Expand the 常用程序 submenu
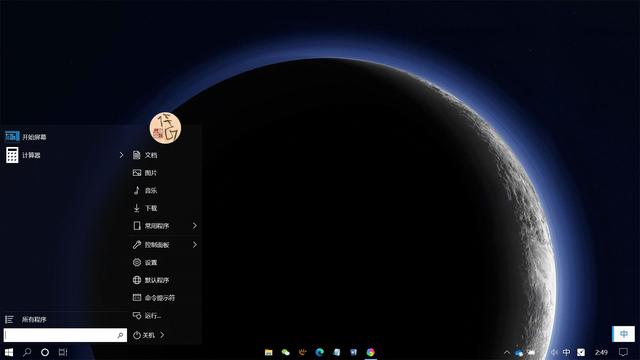Screen dimensions: 640x360 coord(165,226)
